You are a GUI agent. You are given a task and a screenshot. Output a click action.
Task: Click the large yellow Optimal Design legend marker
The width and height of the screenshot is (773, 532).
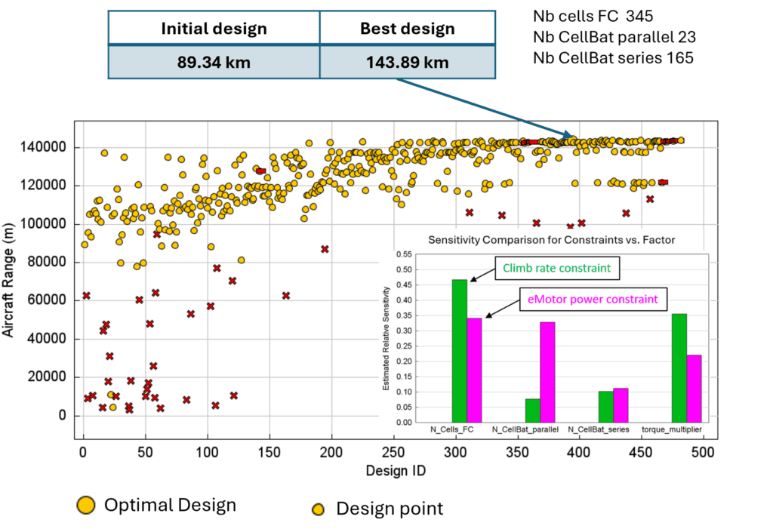(x=86, y=506)
